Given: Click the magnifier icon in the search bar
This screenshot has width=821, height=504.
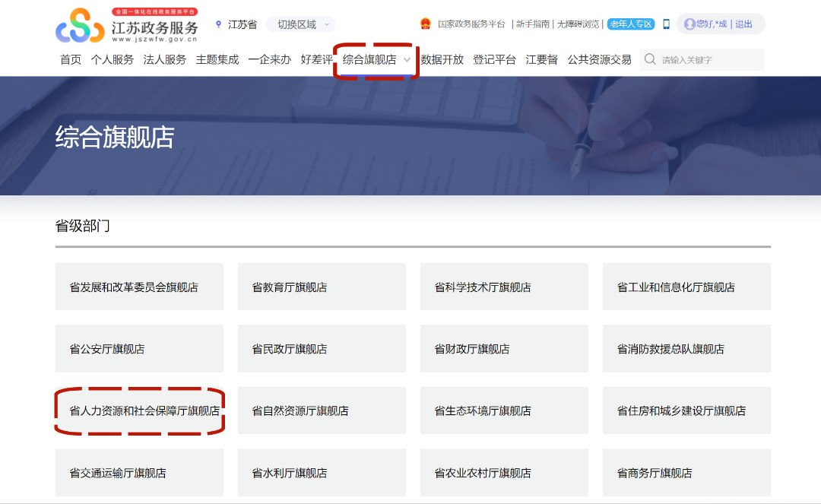Looking at the screenshot, I should point(651,59).
